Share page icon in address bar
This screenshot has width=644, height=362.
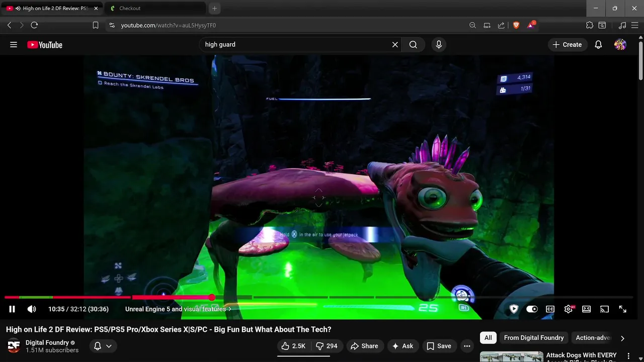click(501, 25)
